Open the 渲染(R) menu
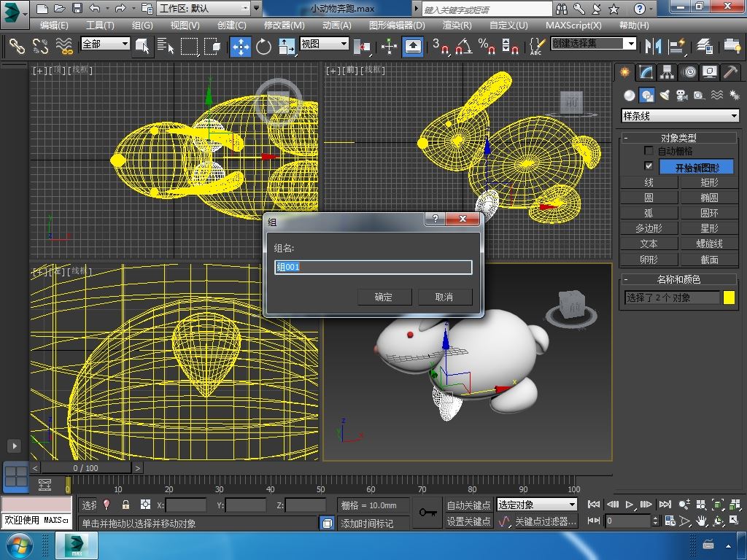Screen dimensions: 747x560 [457, 26]
